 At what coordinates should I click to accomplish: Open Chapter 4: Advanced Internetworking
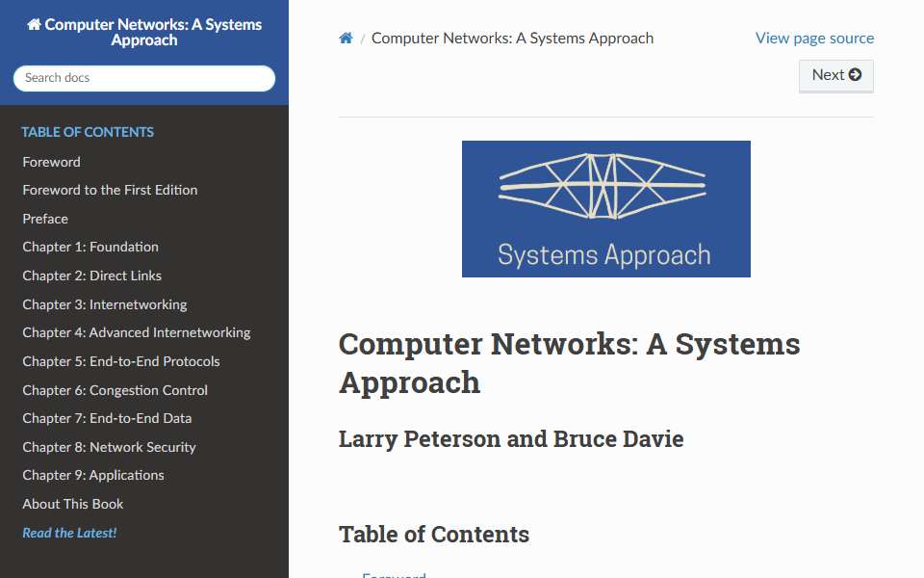pos(136,332)
